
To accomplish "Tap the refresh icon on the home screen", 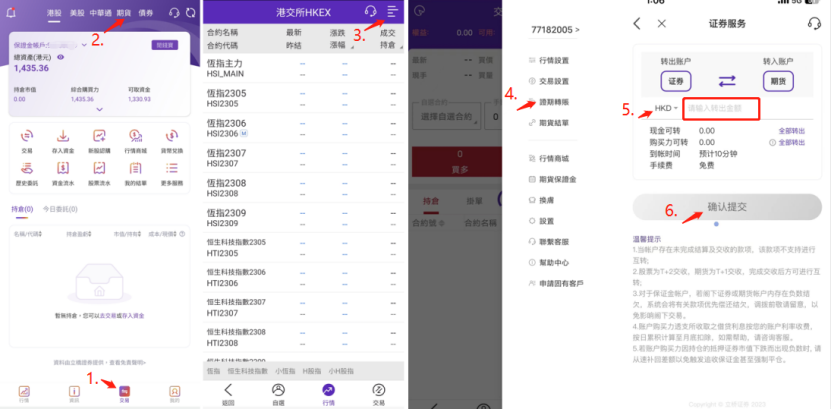I will (191, 13).
